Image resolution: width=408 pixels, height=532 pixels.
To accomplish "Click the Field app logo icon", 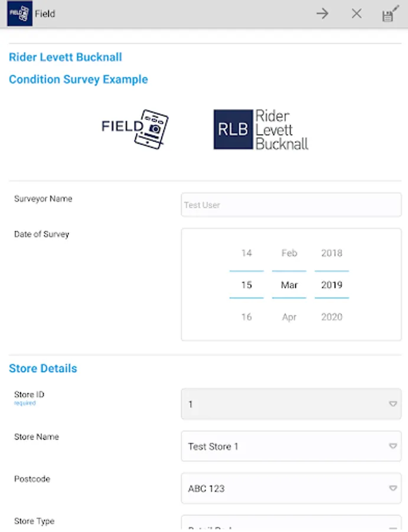I will pyautogui.click(x=19, y=14).
